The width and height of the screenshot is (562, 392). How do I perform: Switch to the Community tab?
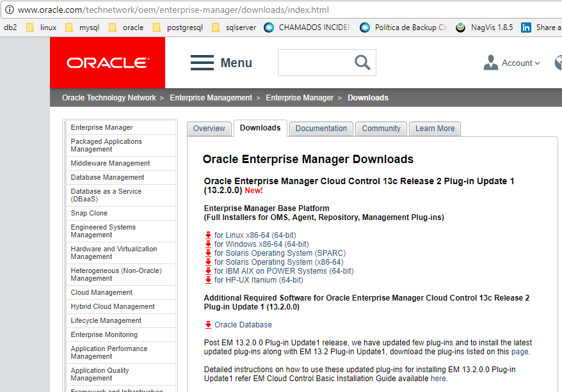381,129
